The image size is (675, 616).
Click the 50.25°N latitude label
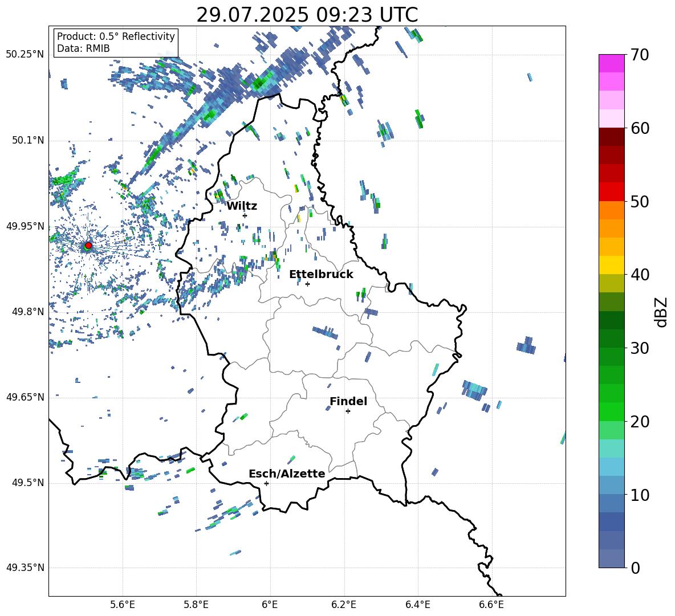pos(25,55)
